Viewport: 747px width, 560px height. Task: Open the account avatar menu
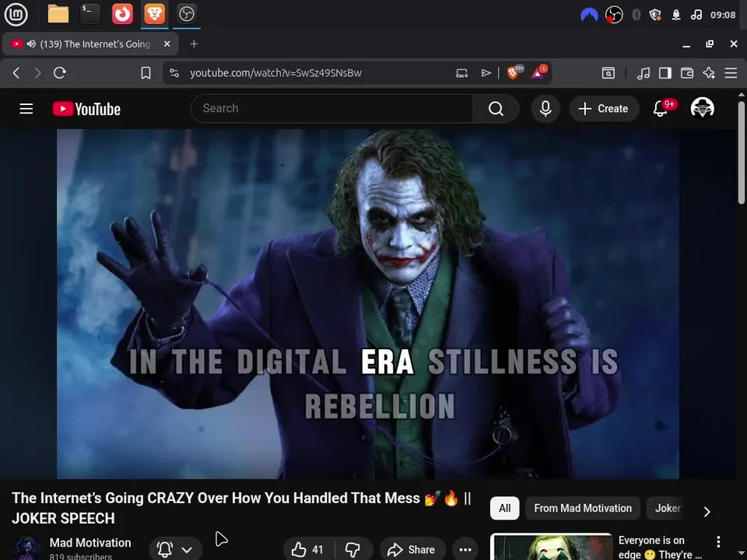pos(702,109)
